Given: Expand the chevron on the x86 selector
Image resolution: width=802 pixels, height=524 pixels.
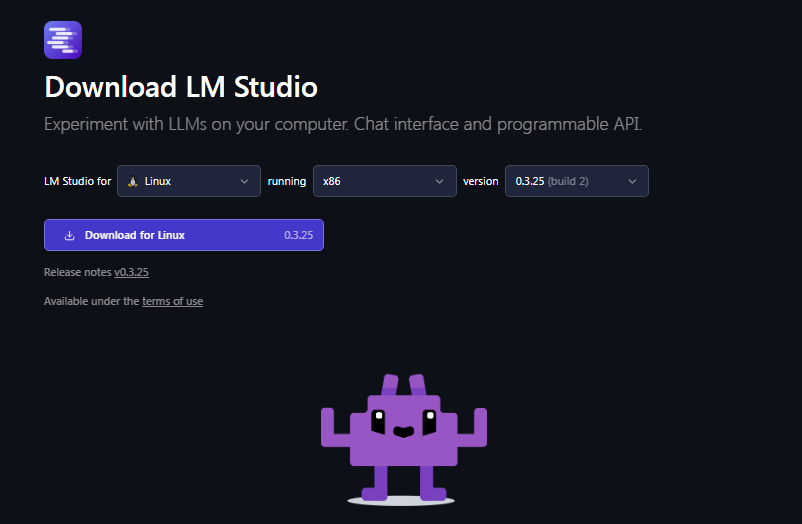Looking at the screenshot, I should click(x=440, y=181).
